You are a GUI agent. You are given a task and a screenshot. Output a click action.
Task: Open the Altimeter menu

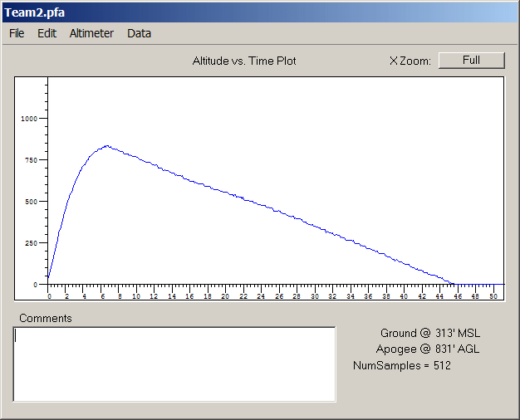pyautogui.click(x=91, y=34)
